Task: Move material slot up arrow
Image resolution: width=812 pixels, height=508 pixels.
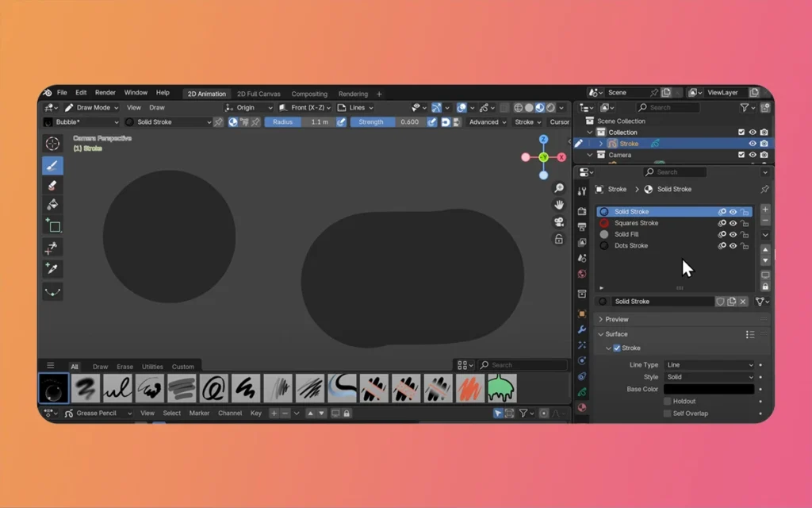Action: [x=765, y=250]
